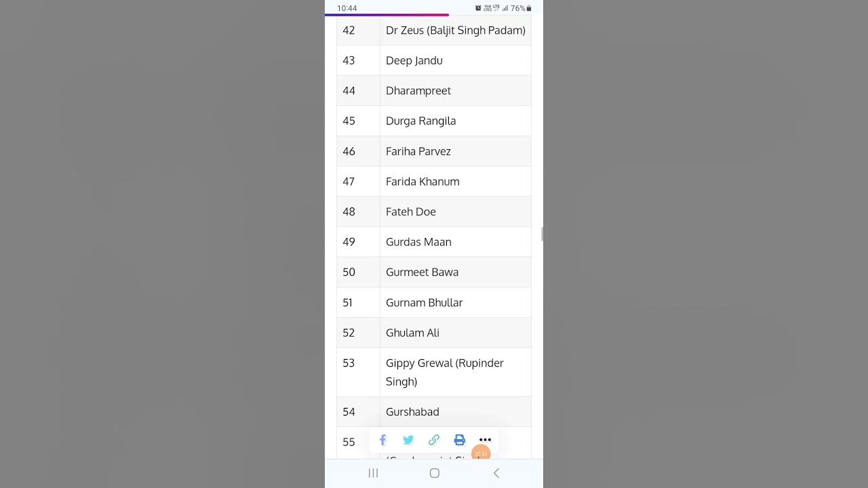Tap Android home button

click(435, 473)
